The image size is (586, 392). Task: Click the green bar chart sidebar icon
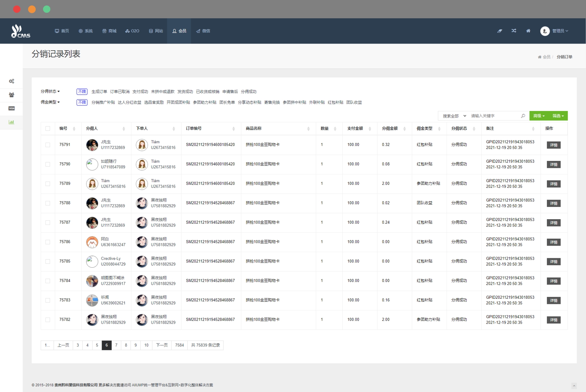tap(11, 122)
